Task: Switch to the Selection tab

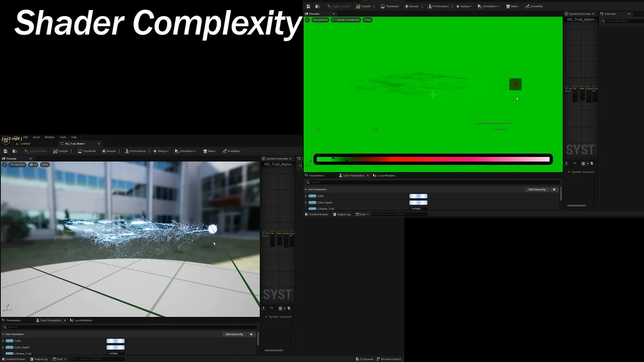Action: (610, 14)
